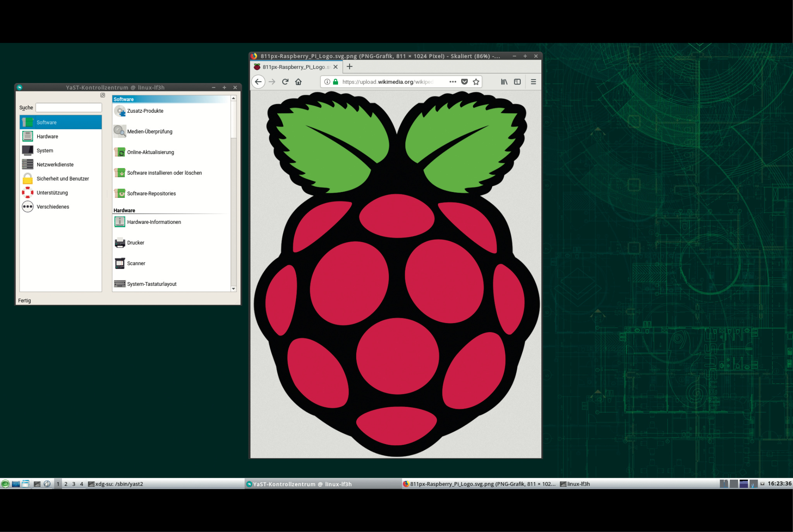Launch Software installieren oder löschen
This screenshot has width=793, height=532.
tap(164, 173)
